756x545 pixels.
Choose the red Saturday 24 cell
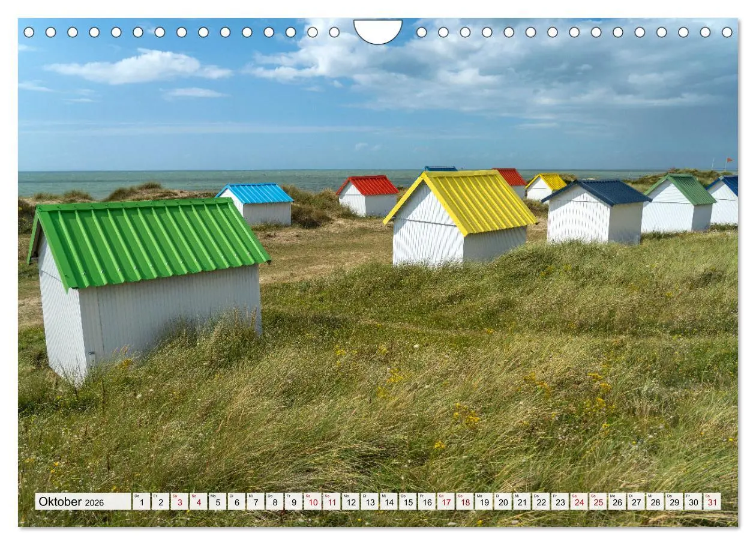click(x=579, y=502)
